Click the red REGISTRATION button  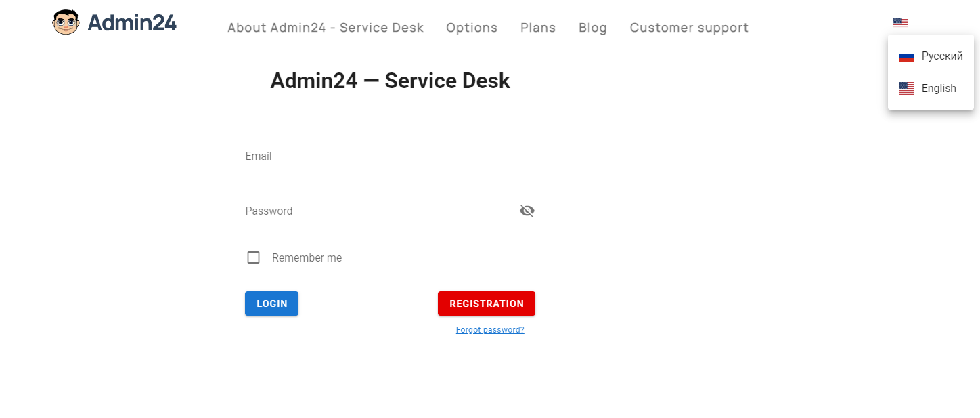point(487,304)
